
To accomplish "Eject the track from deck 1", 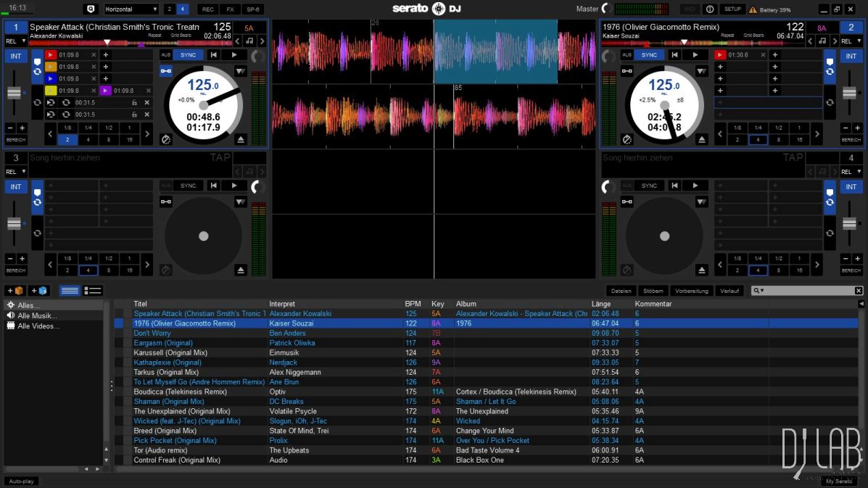I will pos(241,139).
